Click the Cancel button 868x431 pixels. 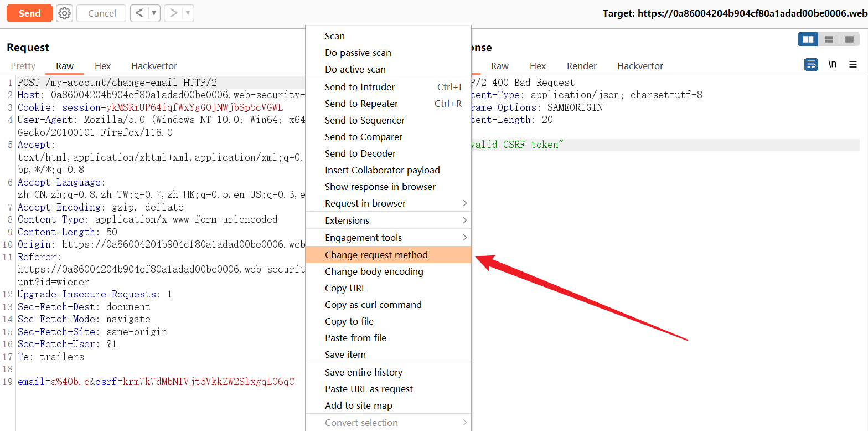(102, 13)
